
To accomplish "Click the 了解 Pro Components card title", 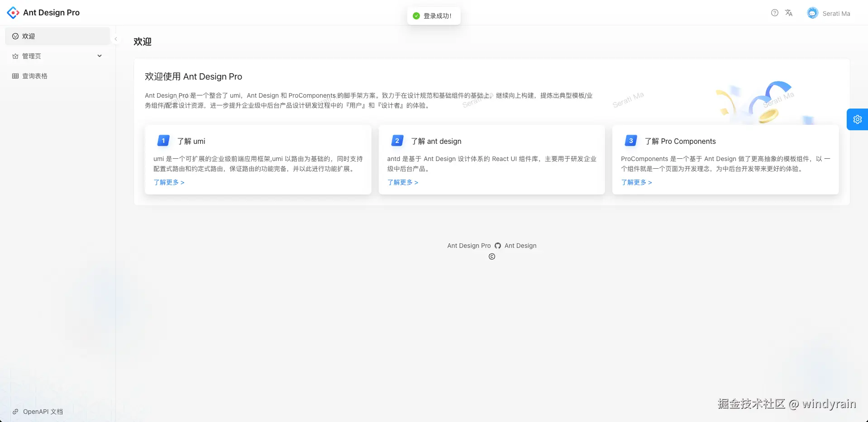I will [x=680, y=141].
